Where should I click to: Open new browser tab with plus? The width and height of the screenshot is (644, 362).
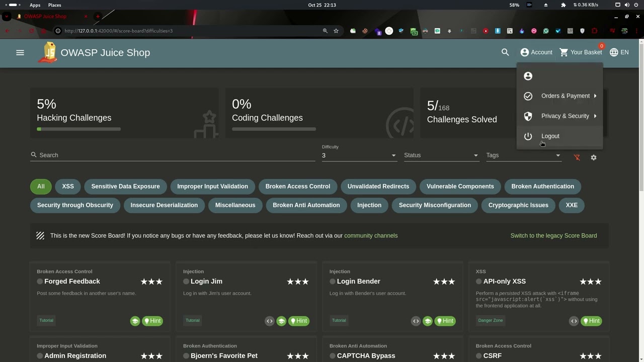98,16
